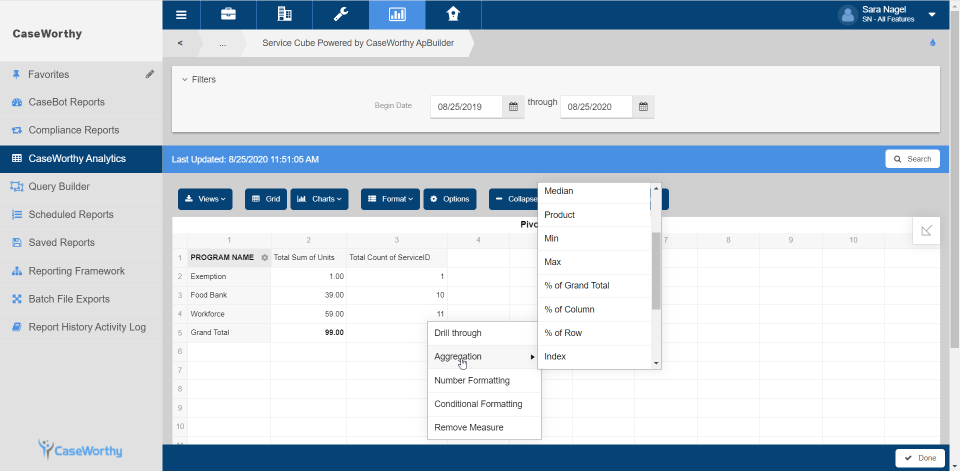The width and height of the screenshot is (960, 471).
Task: Click the Grid button
Action: point(266,199)
